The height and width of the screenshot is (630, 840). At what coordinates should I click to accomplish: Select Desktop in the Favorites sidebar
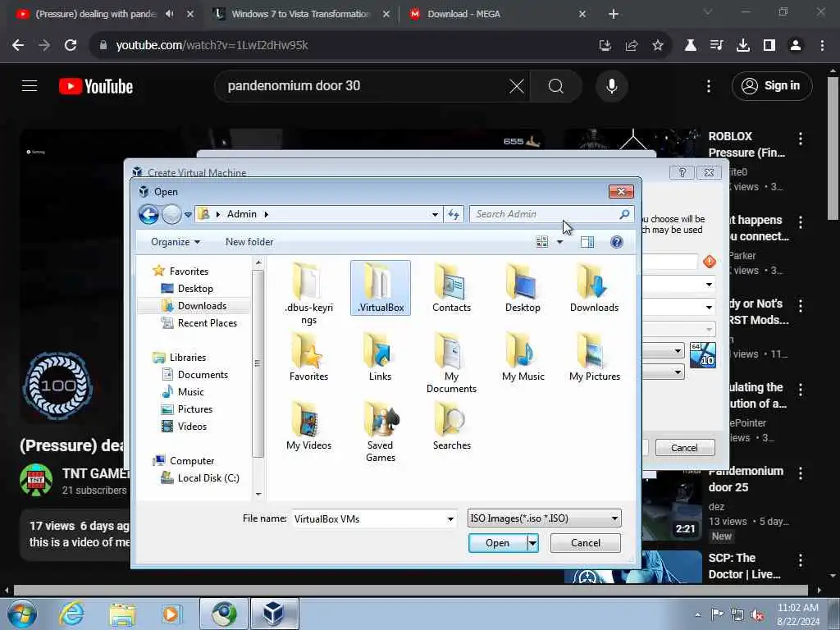pos(195,289)
